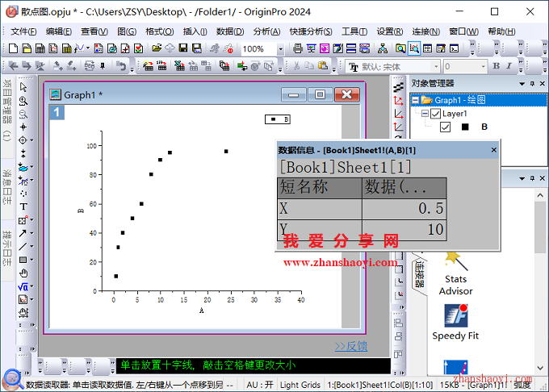
Task: Open the 快捷分析(S) menu
Action: [311, 31]
